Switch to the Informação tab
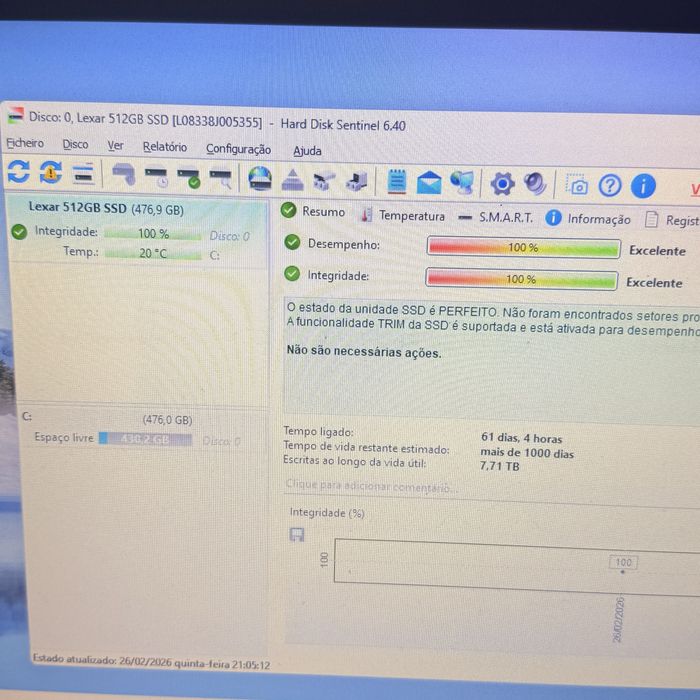700x700 pixels. point(588,219)
